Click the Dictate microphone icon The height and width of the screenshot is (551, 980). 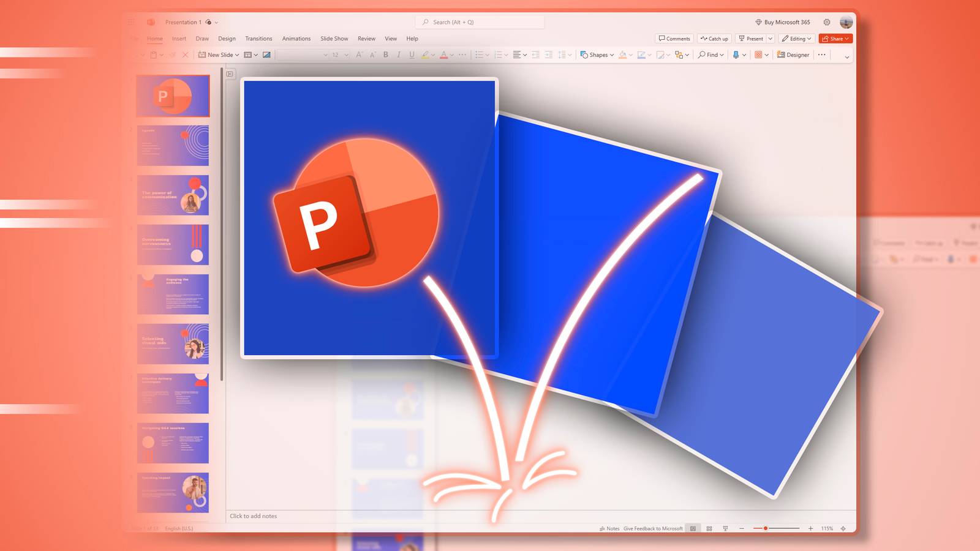coord(736,54)
